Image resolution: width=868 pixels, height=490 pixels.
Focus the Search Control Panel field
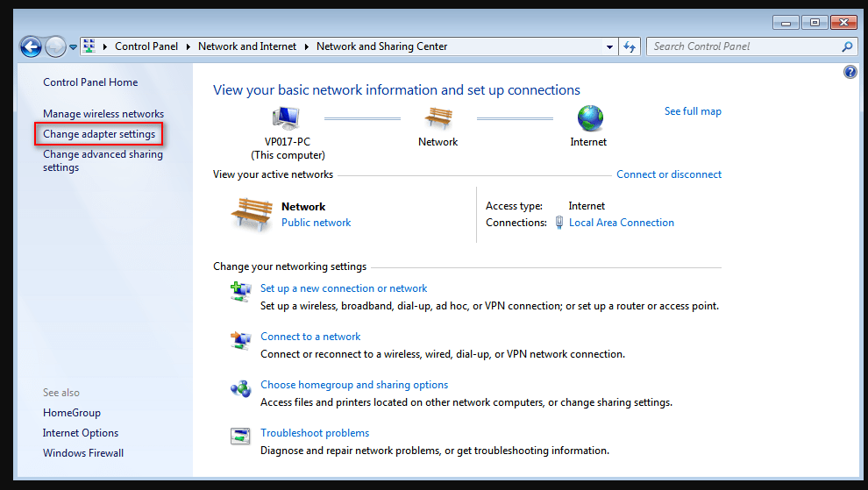point(743,47)
